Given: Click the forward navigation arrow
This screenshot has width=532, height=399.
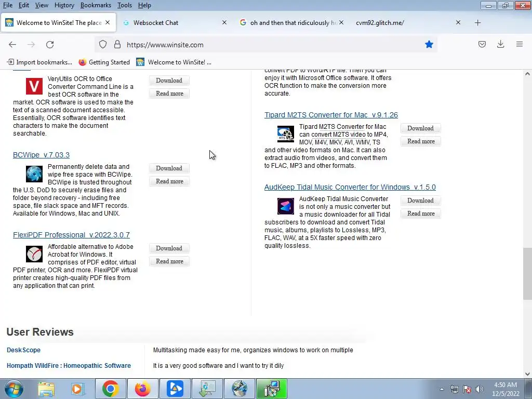Looking at the screenshot, I should 31,45.
